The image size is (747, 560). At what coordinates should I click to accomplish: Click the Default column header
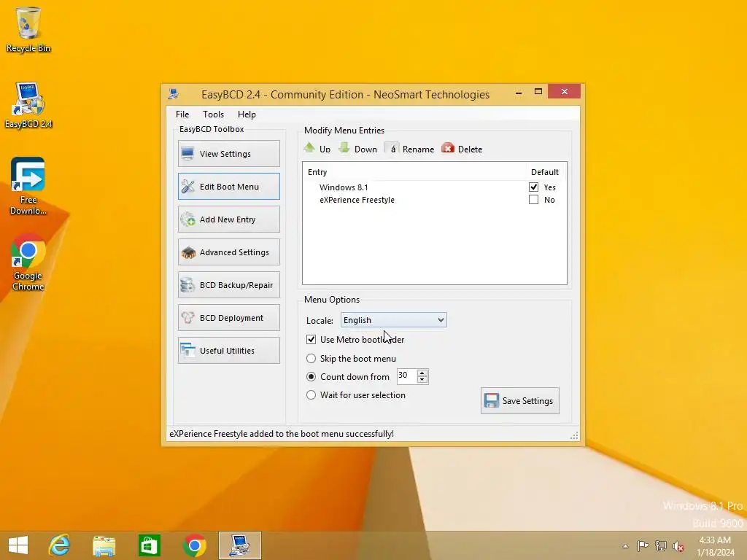(x=544, y=172)
